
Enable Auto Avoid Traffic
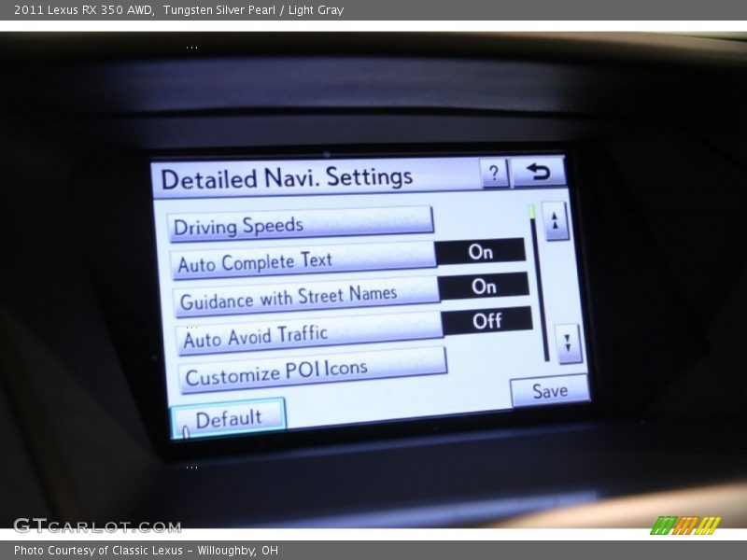[x=486, y=321]
